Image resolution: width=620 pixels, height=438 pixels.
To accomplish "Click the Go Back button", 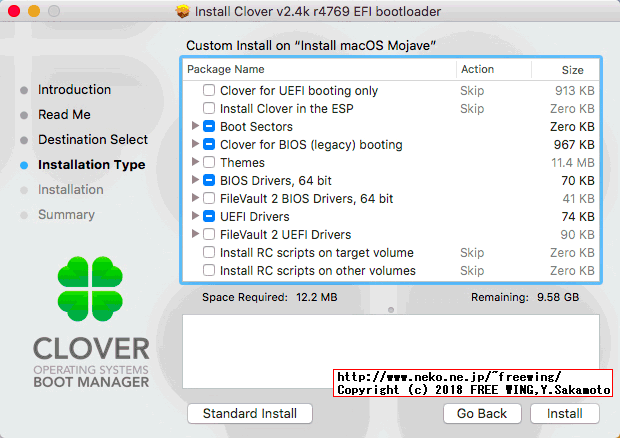I will (482, 413).
